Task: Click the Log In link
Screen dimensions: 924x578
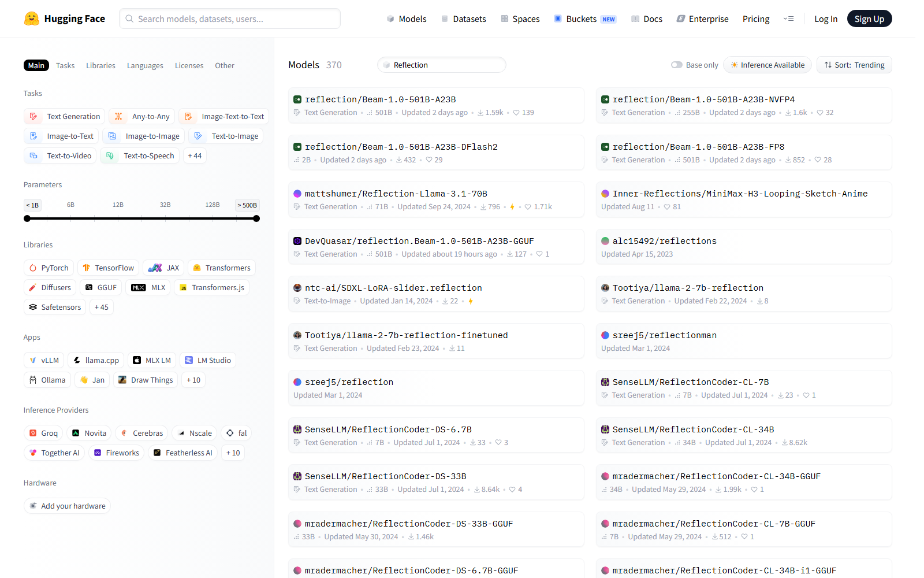Action: click(x=826, y=18)
